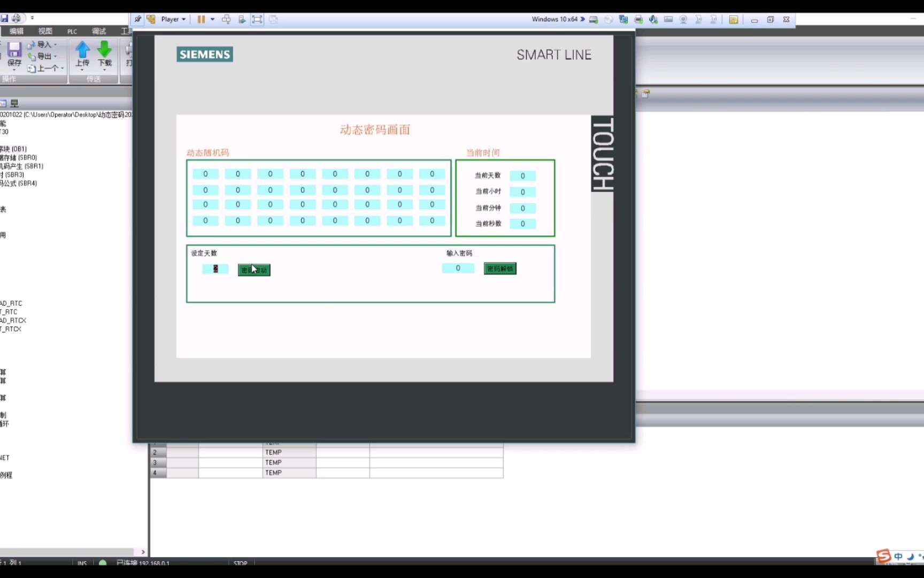Expand the arrow next to the pause icon
Image resolution: width=924 pixels, height=578 pixels.
pos(212,19)
